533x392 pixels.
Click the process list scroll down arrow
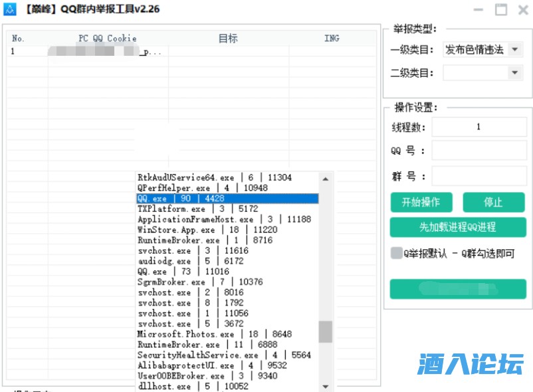[325, 386]
